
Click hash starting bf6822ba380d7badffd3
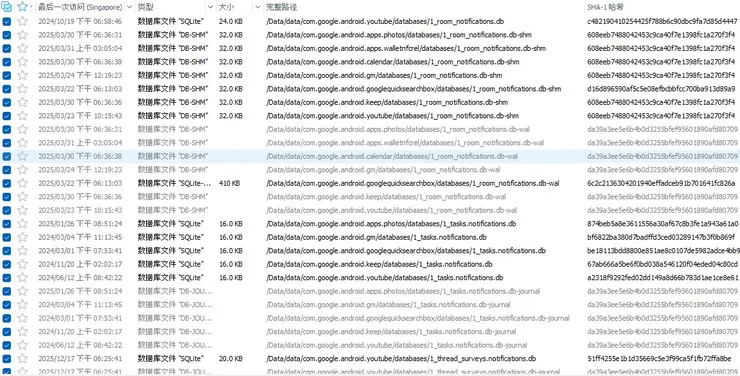pyautogui.click(x=662, y=237)
